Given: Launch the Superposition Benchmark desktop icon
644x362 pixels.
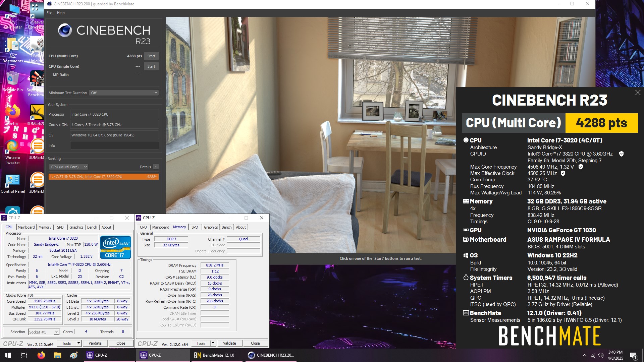Looking at the screenshot, I should (36, 84).
